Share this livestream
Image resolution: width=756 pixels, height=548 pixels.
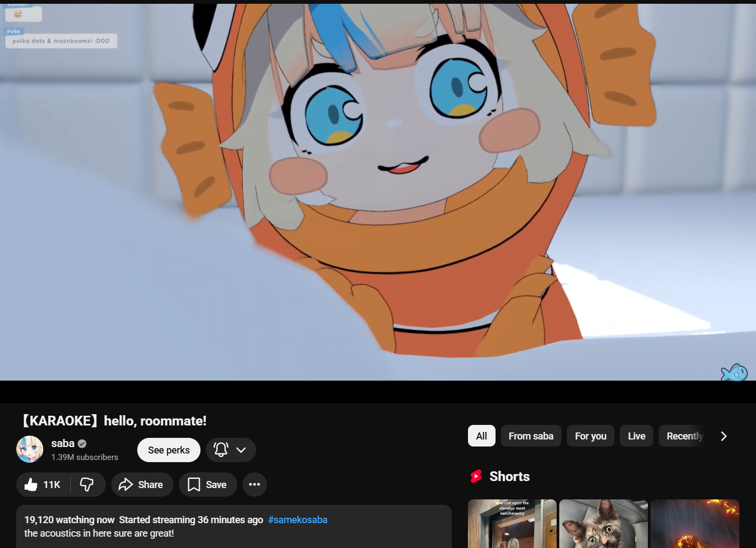[x=142, y=485]
